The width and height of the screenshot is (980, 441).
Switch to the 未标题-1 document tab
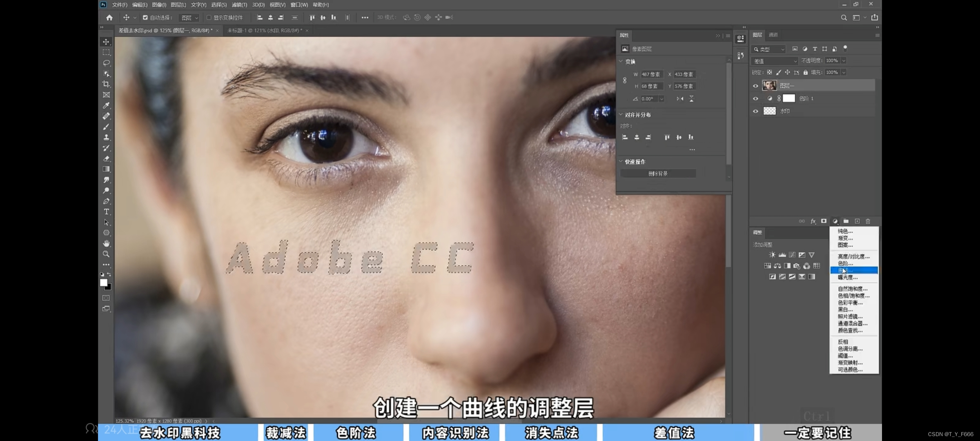click(x=265, y=31)
